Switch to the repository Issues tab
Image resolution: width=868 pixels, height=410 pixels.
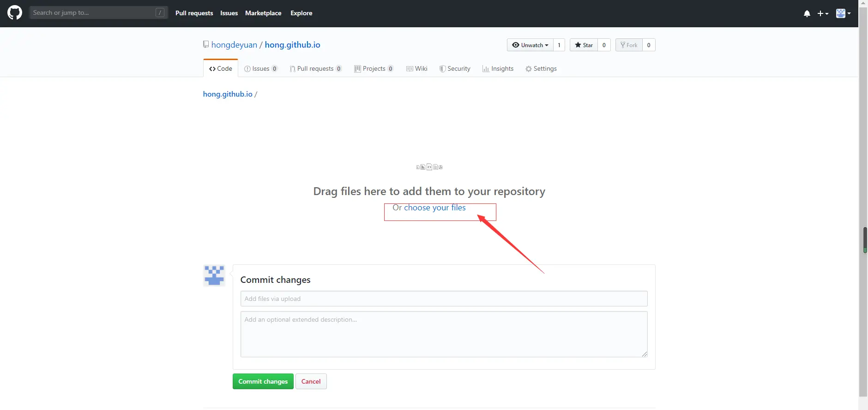pos(261,68)
